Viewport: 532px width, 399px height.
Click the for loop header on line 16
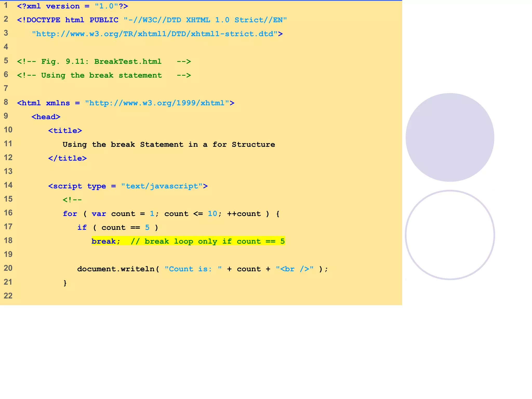point(171,214)
